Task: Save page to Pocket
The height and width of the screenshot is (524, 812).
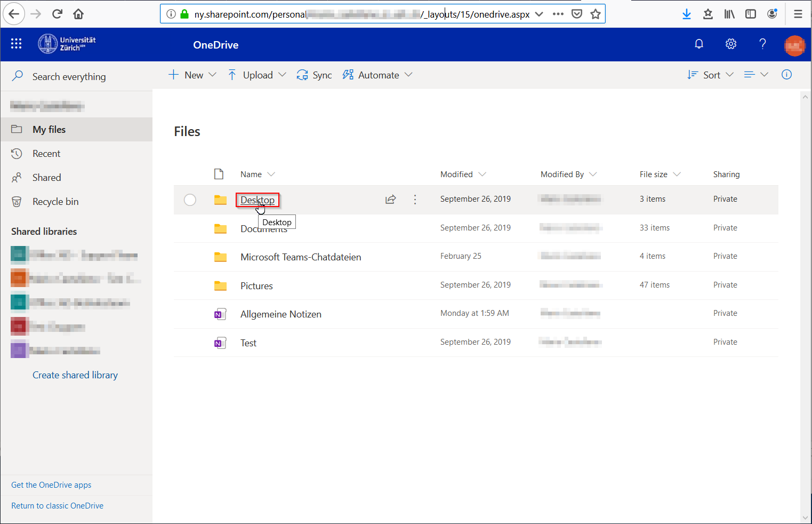Action: pyautogui.click(x=577, y=14)
